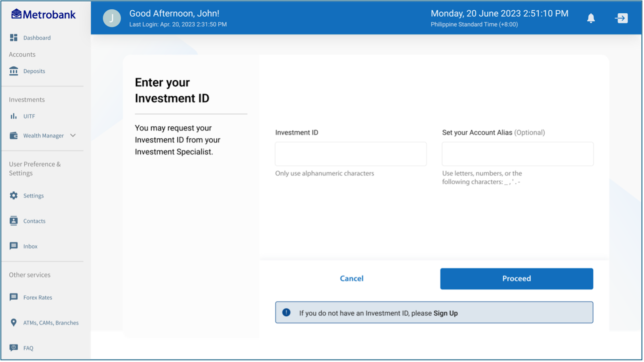Click the ATMs location pin icon
644x362 pixels.
tap(13, 322)
